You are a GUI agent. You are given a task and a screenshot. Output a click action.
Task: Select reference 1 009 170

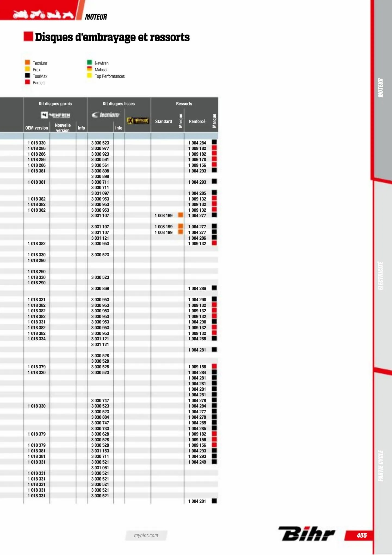pyautogui.click(x=197, y=159)
